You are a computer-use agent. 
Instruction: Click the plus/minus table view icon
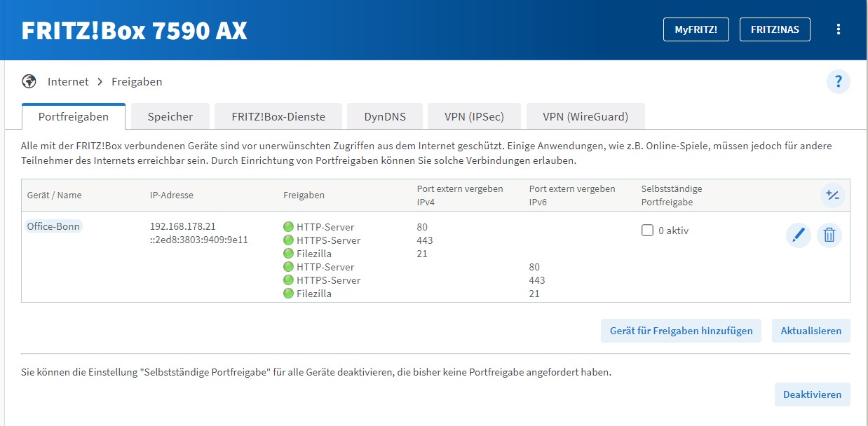pos(833,195)
